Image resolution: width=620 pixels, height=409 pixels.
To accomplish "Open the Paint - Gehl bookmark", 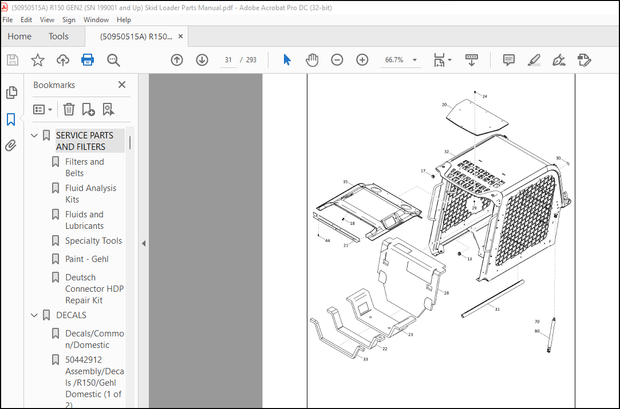I will [x=87, y=259].
